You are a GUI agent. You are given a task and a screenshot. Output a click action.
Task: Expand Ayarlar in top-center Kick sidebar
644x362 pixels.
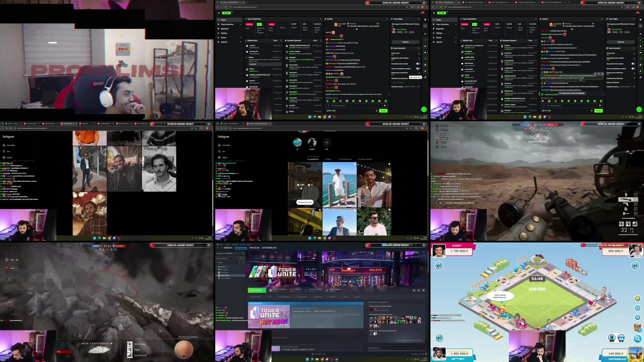click(x=240, y=42)
